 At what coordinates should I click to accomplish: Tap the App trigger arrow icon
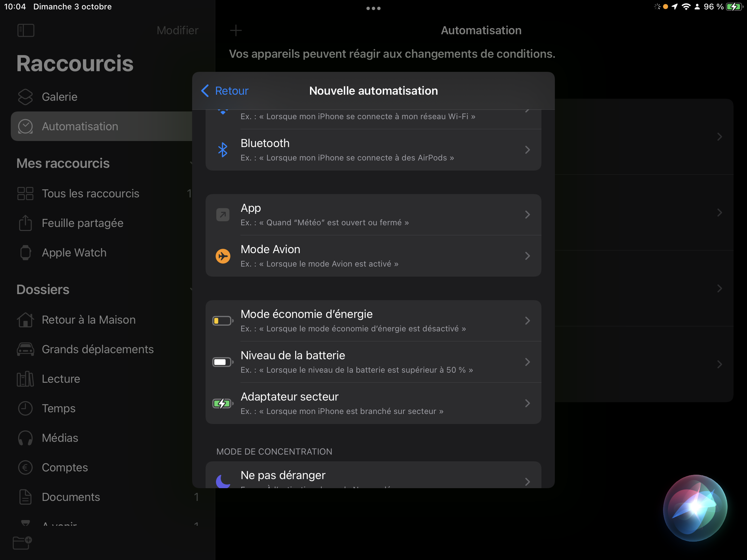click(x=223, y=215)
